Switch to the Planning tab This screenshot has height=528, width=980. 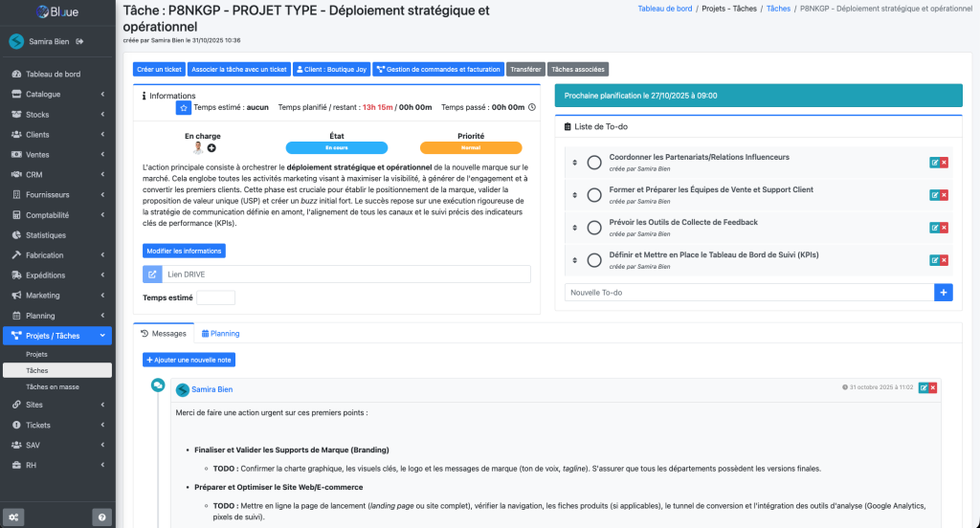point(220,334)
